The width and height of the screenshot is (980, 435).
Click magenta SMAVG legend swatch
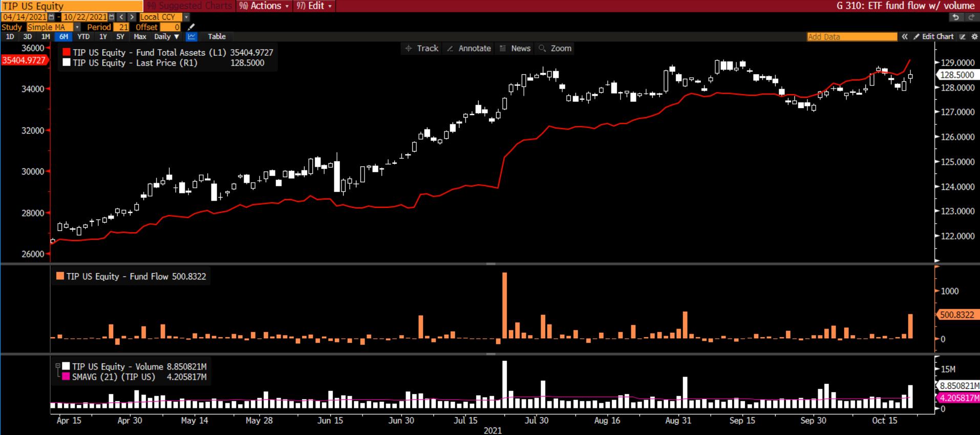tap(66, 376)
